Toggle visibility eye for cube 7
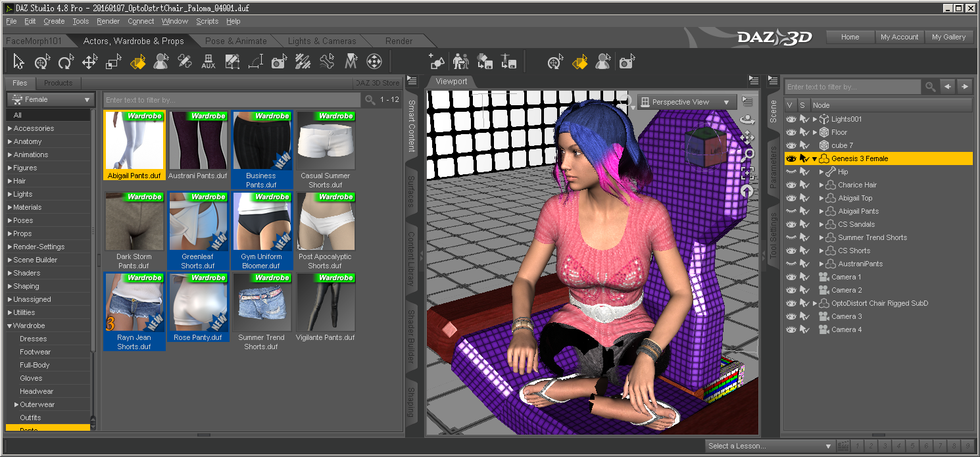The image size is (980, 457). click(791, 145)
